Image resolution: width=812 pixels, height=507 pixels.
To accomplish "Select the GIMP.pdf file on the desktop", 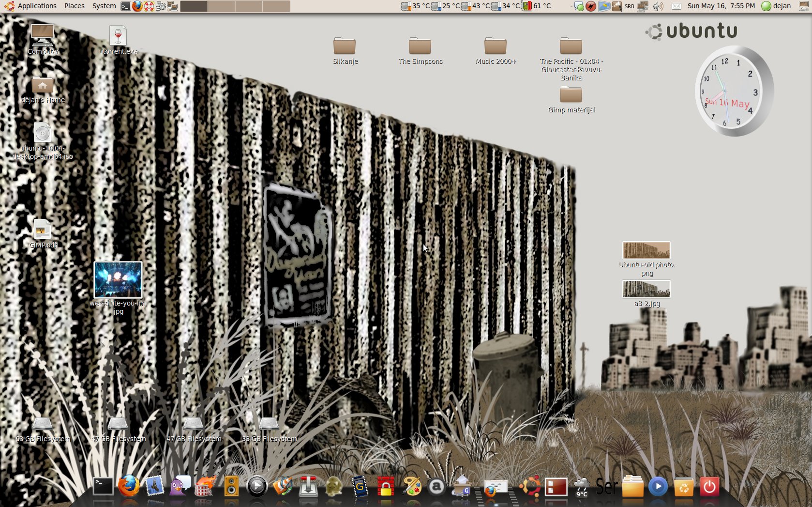I will tap(43, 233).
